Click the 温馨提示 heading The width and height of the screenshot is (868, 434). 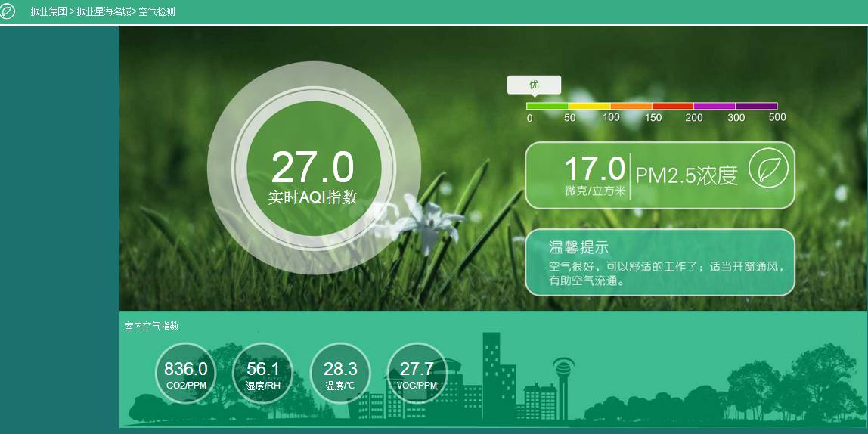[578, 247]
